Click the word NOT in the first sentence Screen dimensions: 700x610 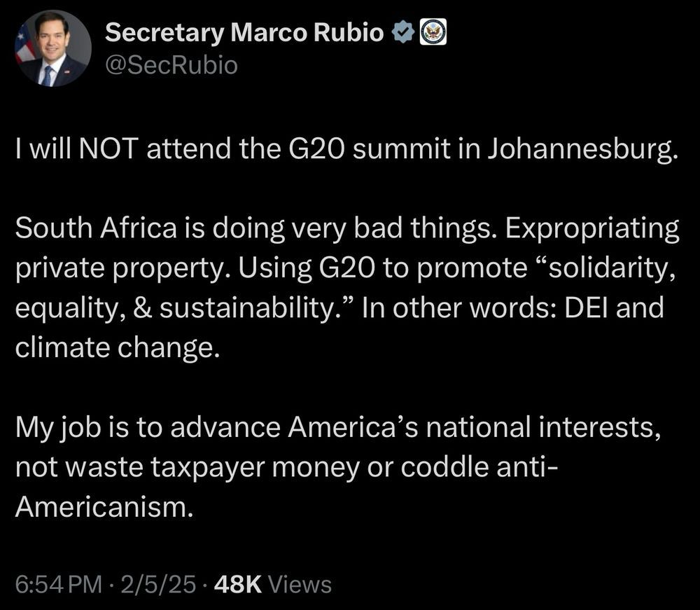coord(108,148)
